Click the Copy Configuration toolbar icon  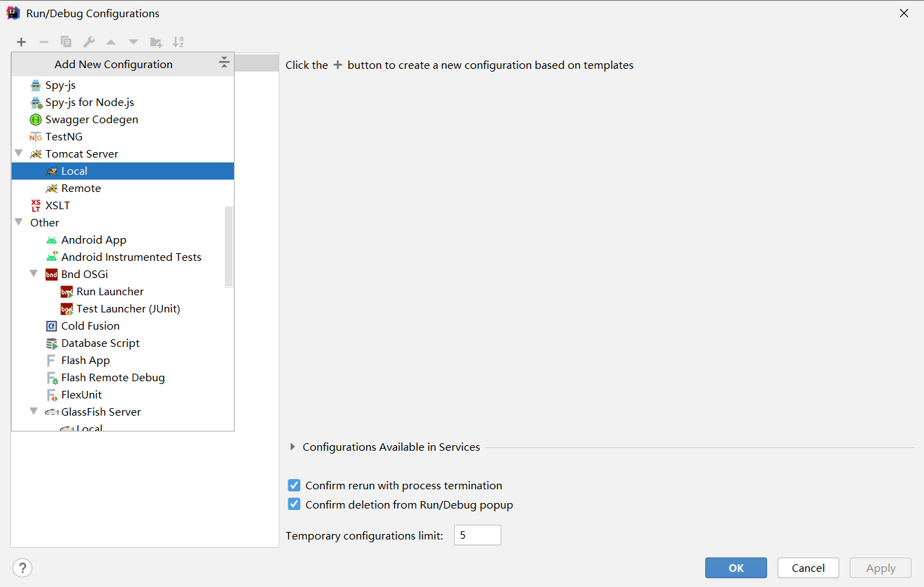coord(66,42)
